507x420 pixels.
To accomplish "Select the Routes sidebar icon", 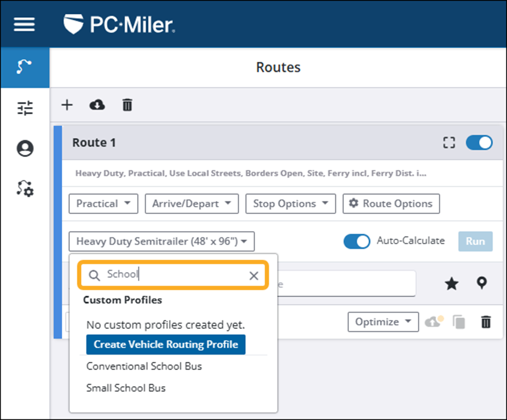I will coord(25,67).
